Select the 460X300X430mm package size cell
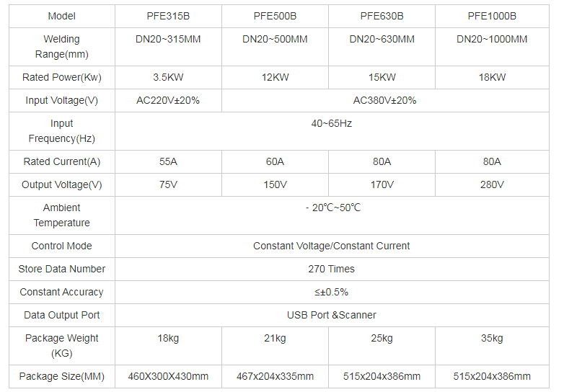 click(168, 376)
